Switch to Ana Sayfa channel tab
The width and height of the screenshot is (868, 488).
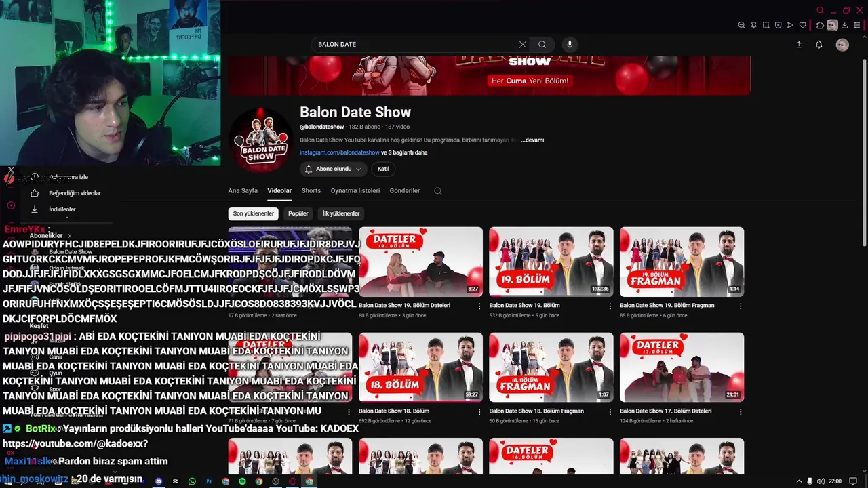tap(243, 191)
